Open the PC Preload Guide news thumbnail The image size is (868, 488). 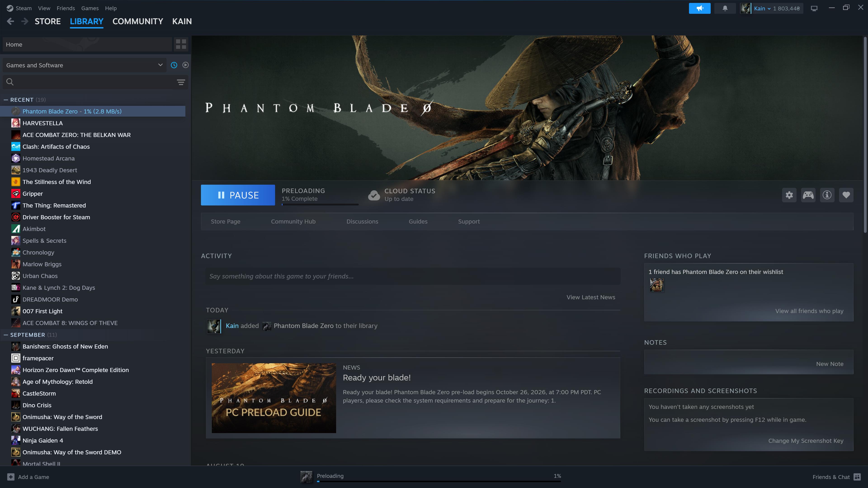274,398
